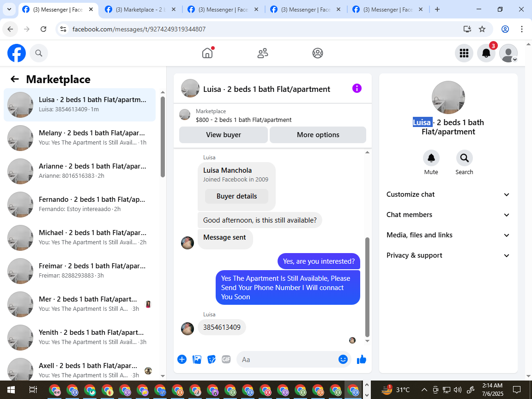Open Michael conversation in list

pos(80,237)
